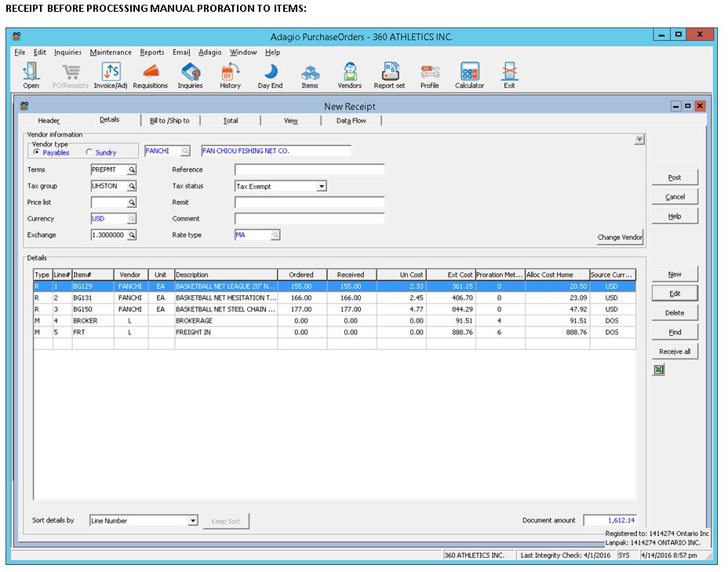Expand the Tax status dropdown
This screenshot has height=572, width=728.
(x=321, y=187)
